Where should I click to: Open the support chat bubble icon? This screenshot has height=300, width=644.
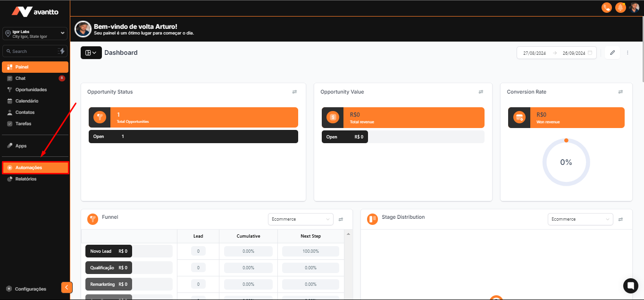tap(630, 285)
